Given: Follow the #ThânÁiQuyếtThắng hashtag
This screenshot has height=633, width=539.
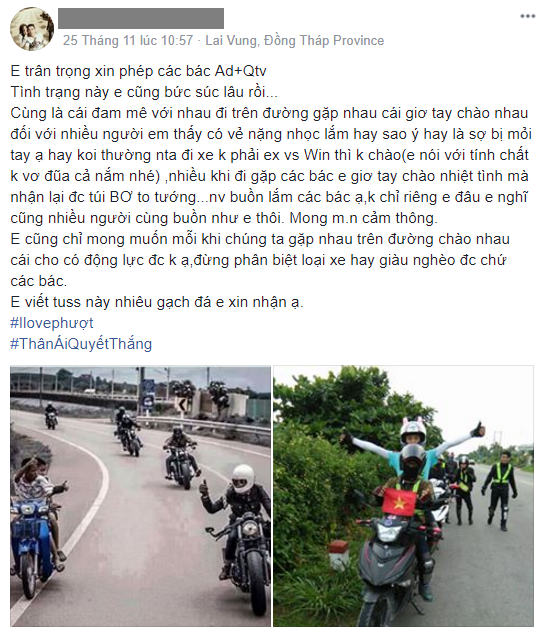Looking at the screenshot, I should click(81, 344).
